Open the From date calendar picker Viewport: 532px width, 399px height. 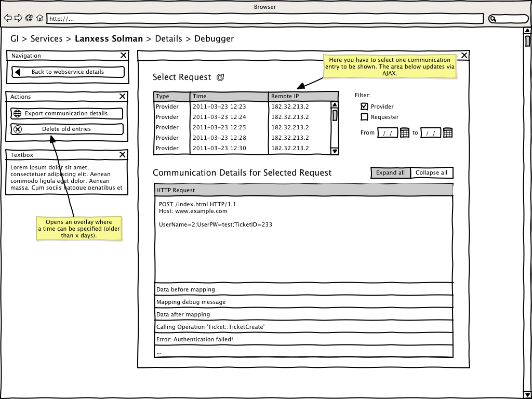pyautogui.click(x=405, y=133)
